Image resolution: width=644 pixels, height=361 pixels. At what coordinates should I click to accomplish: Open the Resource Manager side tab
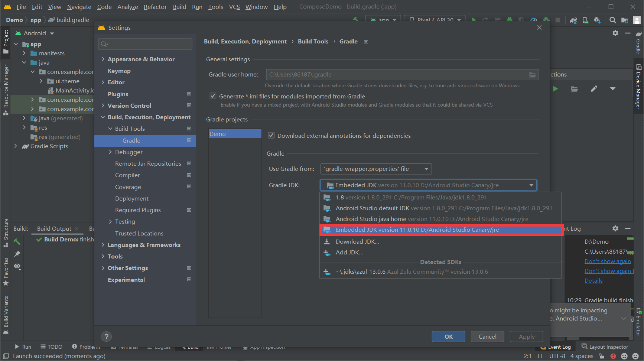(6, 90)
